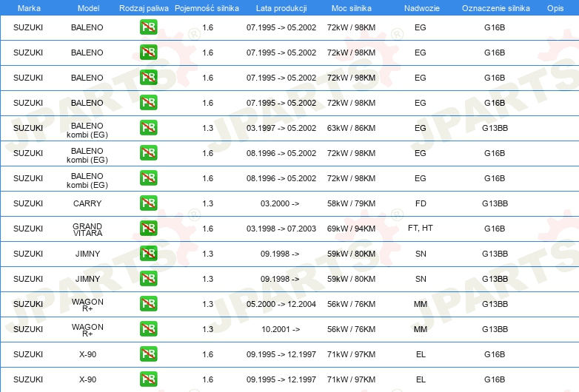
Task: Click the fuel icon in the 63kW BALENO kombi row
Action: (x=148, y=128)
